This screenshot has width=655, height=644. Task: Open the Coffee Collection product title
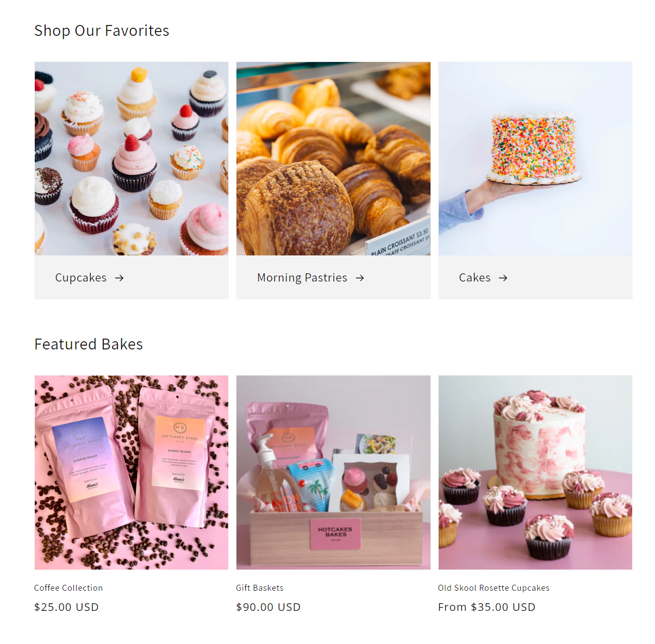coord(68,588)
